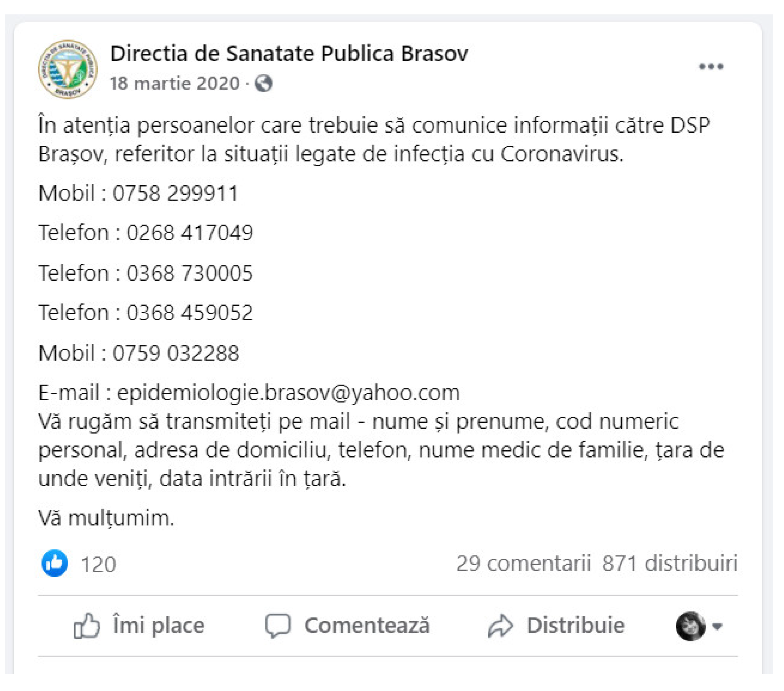Open the 120 reactions count
Image resolution: width=784 pixels, height=691 pixels.
pos(99,564)
